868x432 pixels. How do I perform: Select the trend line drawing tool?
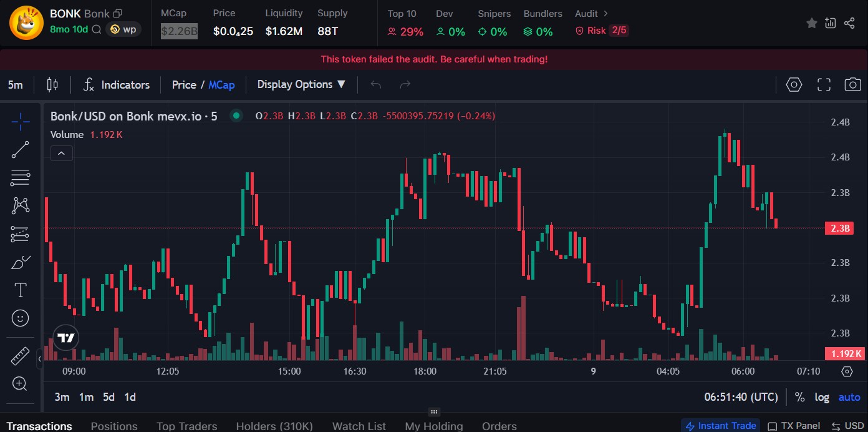pyautogui.click(x=20, y=150)
